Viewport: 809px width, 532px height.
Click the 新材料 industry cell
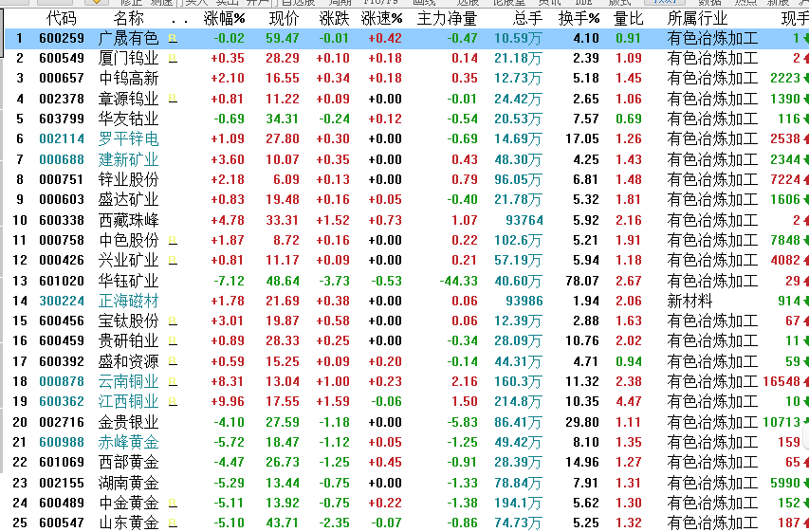[689, 302]
